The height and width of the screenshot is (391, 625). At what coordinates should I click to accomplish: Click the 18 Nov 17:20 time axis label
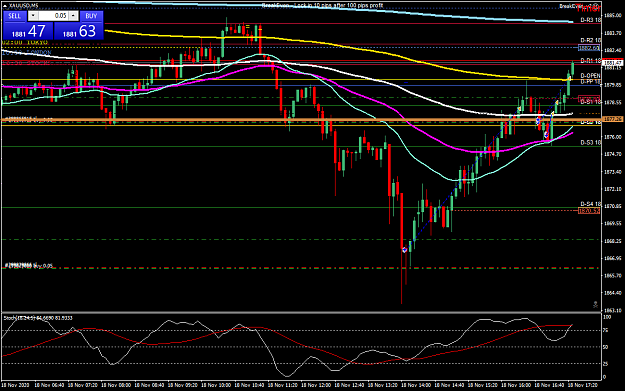pos(582,385)
